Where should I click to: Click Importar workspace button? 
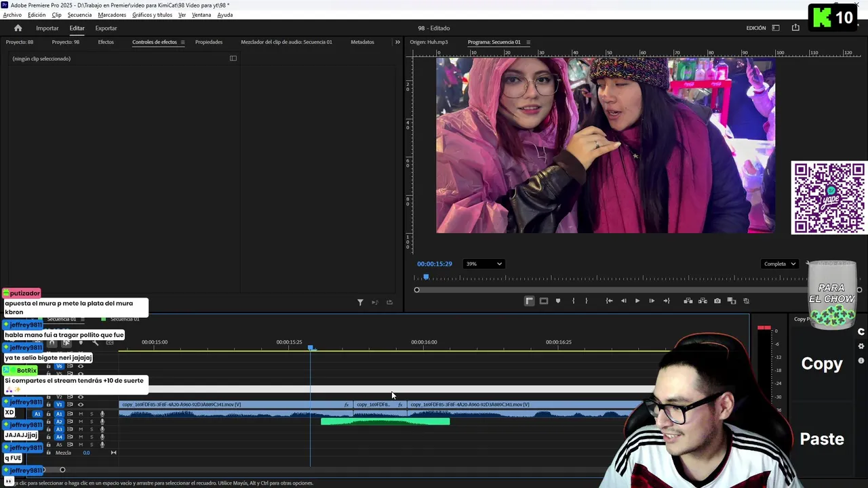[47, 28]
